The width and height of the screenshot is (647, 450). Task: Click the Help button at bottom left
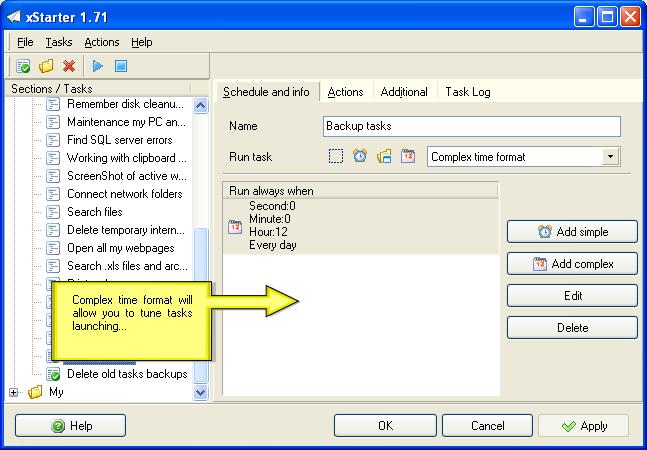click(x=70, y=426)
